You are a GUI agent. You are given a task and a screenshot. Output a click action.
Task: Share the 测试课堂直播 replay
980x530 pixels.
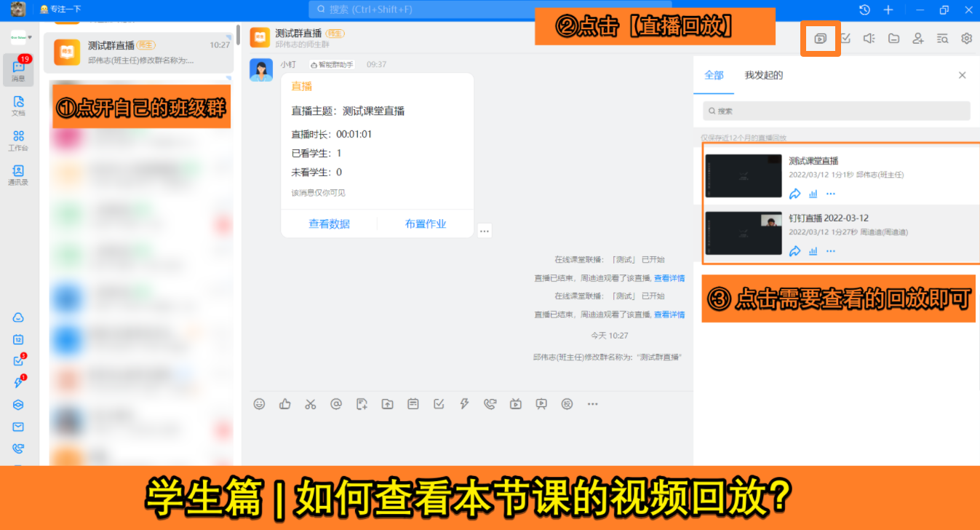(795, 194)
